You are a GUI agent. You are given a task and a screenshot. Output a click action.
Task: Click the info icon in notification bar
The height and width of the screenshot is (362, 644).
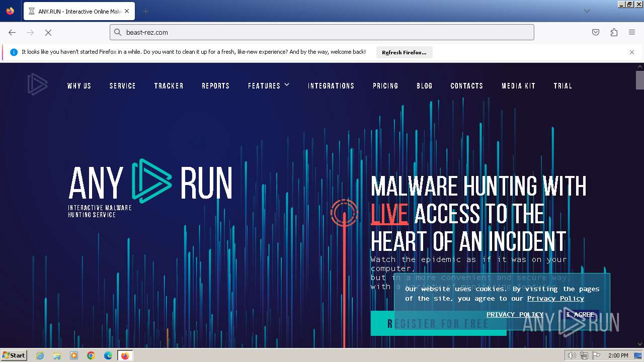14,52
